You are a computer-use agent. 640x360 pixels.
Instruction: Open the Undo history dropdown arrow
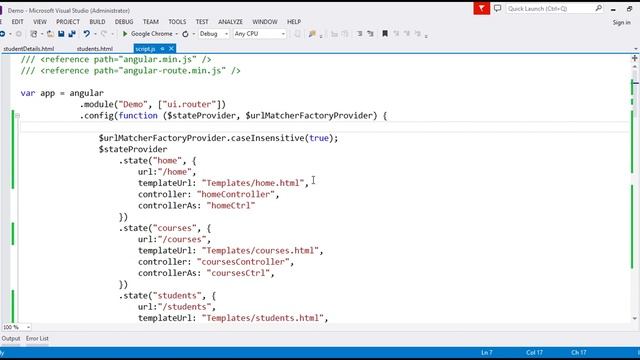[95, 34]
